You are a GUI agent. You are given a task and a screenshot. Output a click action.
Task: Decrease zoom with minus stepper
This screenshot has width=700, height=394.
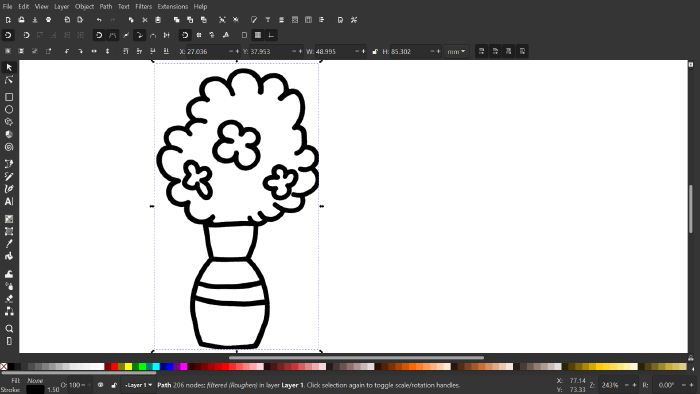[x=626, y=385]
